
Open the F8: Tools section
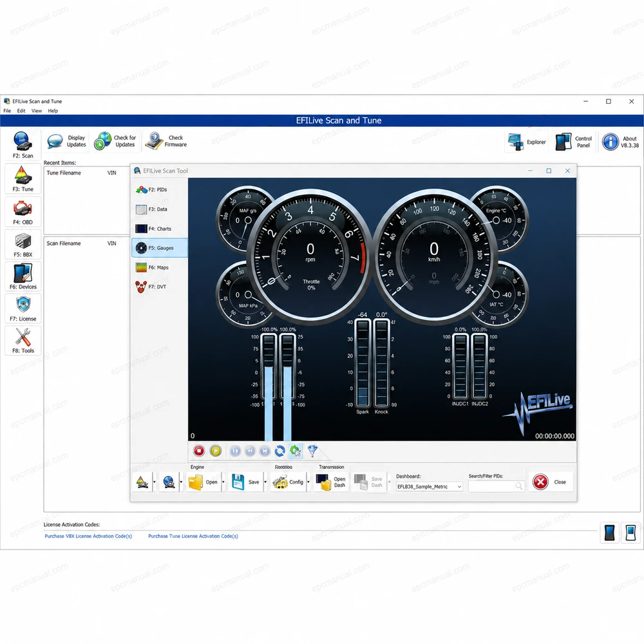(x=23, y=341)
